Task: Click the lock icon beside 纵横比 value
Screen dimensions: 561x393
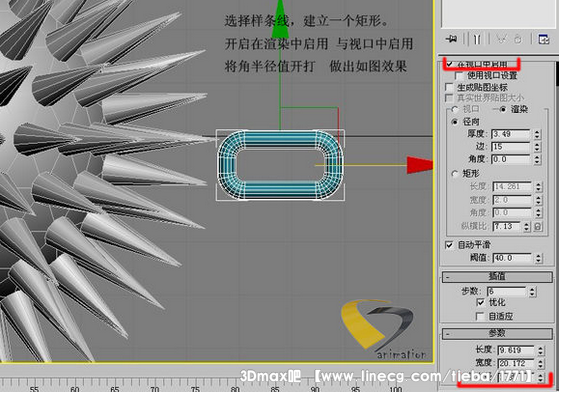Action: coord(538,227)
